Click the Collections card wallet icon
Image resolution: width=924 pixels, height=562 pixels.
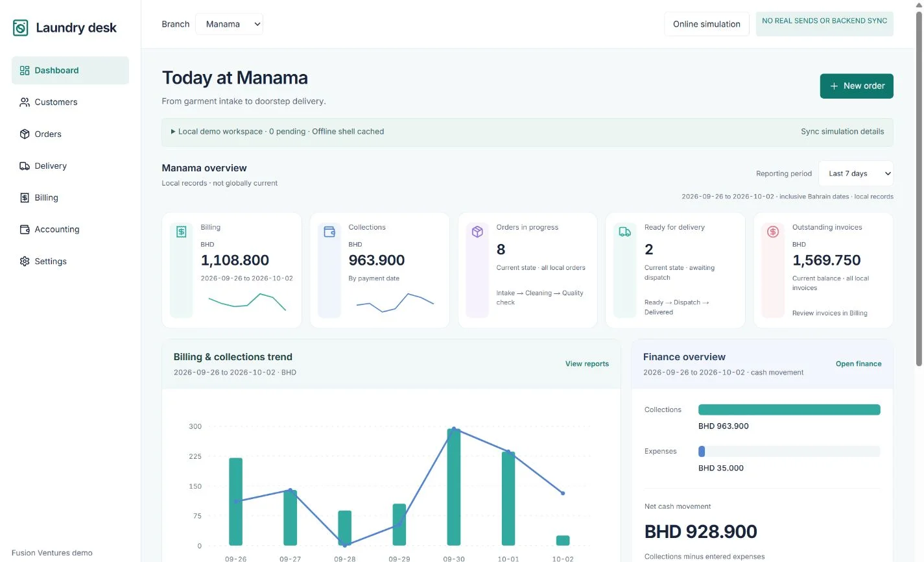(329, 232)
